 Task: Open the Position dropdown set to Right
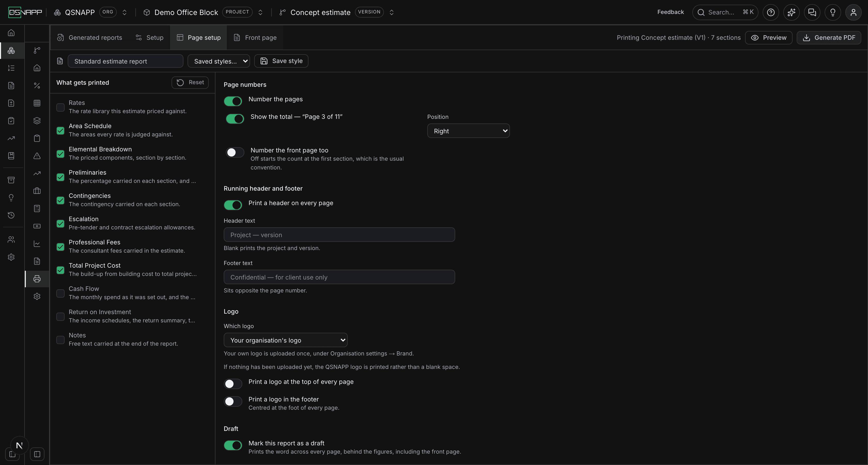(468, 131)
